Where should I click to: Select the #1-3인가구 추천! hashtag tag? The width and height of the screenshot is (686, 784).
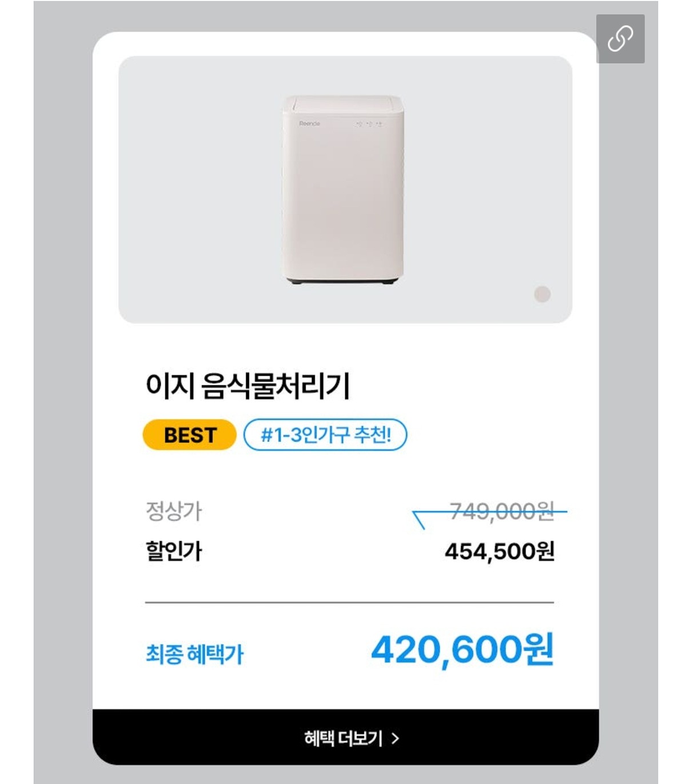(x=325, y=435)
